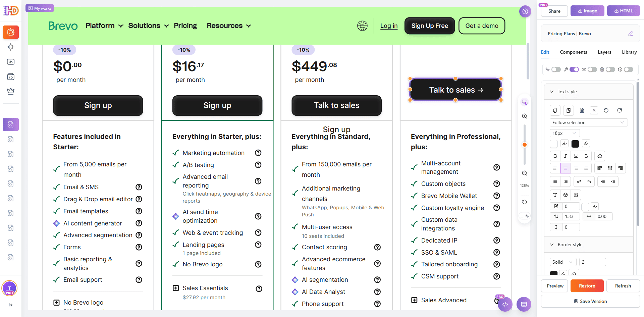This screenshot has width=644, height=317.
Task: Click the black text color swatch
Action: click(x=575, y=144)
